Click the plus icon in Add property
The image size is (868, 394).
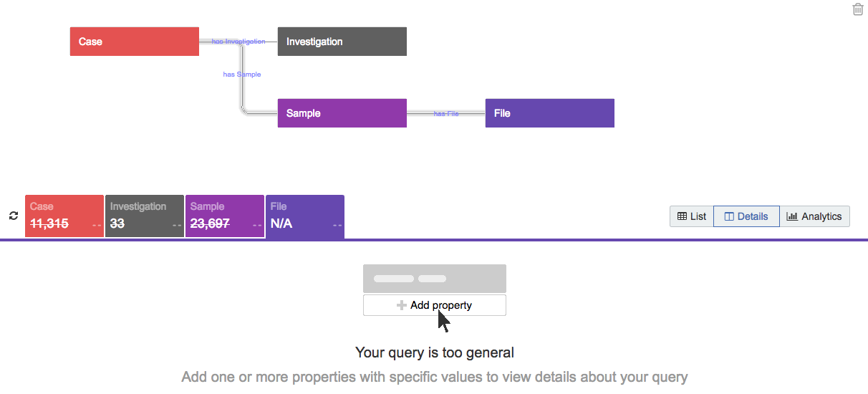click(402, 305)
